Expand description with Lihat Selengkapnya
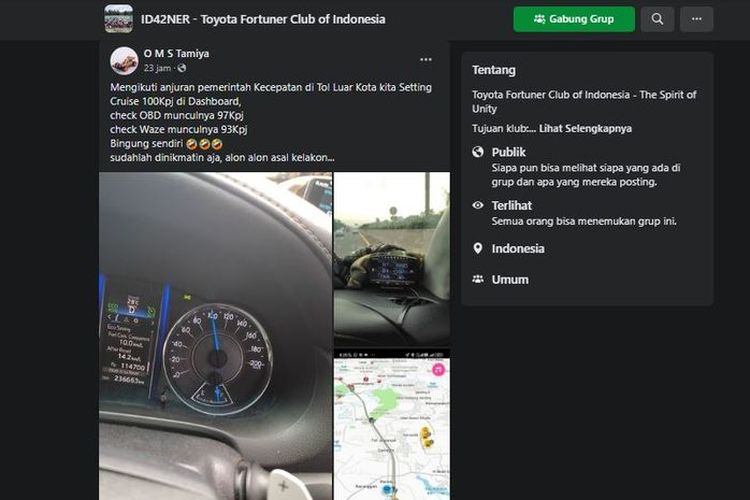This screenshot has width=750, height=500. (585, 128)
